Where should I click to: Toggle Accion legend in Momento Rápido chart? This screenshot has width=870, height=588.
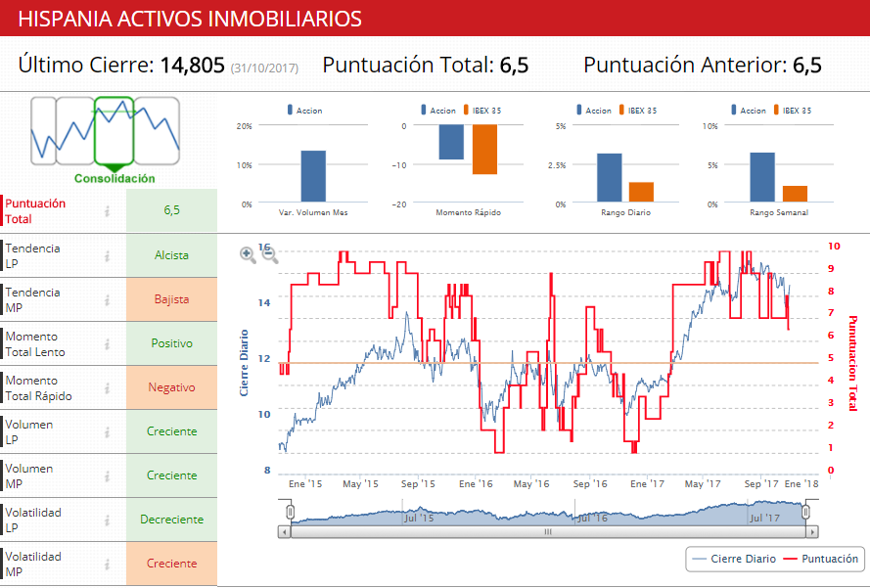pyautogui.click(x=438, y=111)
